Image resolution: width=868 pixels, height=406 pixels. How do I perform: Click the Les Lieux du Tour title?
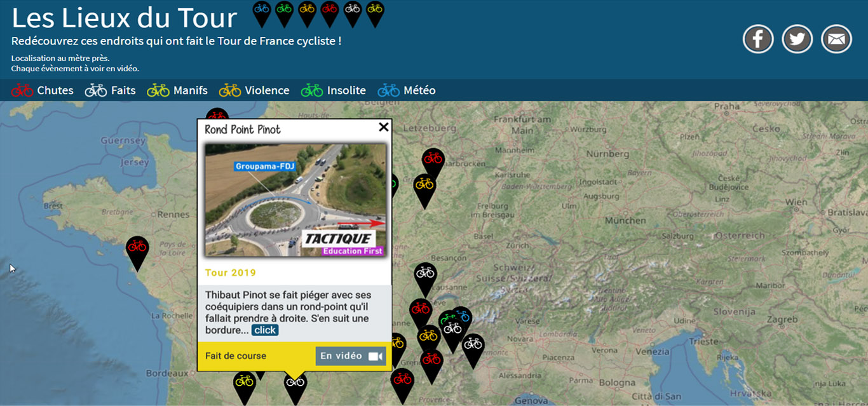(125, 18)
